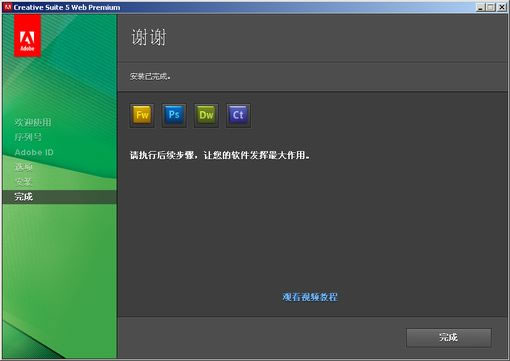Select the Adobe ID step in sidebar
Image resolution: width=510 pixels, height=361 pixels.
pos(34,152)
